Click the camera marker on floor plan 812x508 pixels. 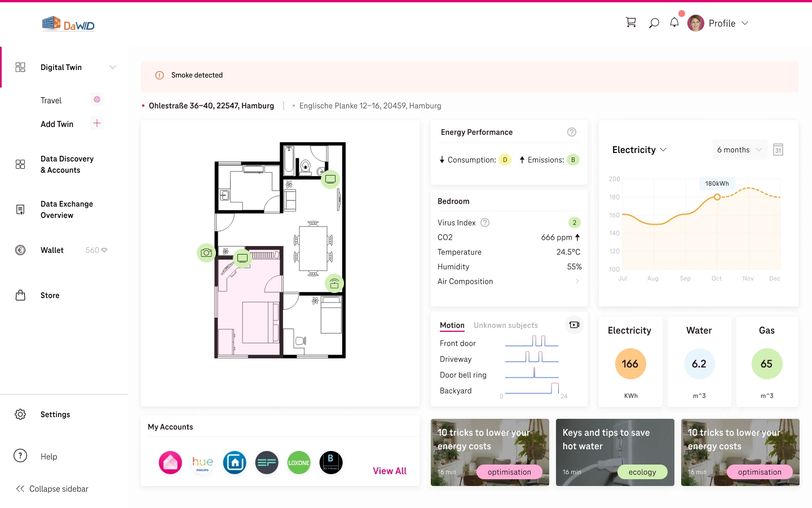click(x=206, y=253)
